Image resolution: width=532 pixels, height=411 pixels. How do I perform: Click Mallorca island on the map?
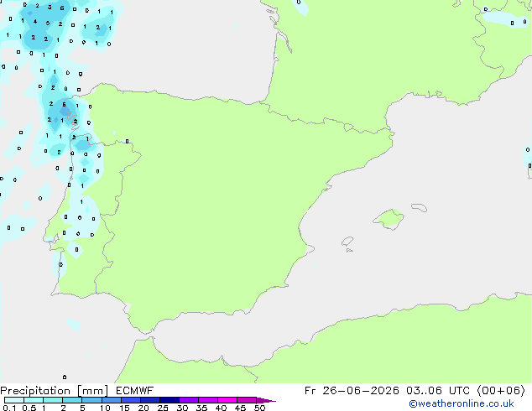pos(389,219)
